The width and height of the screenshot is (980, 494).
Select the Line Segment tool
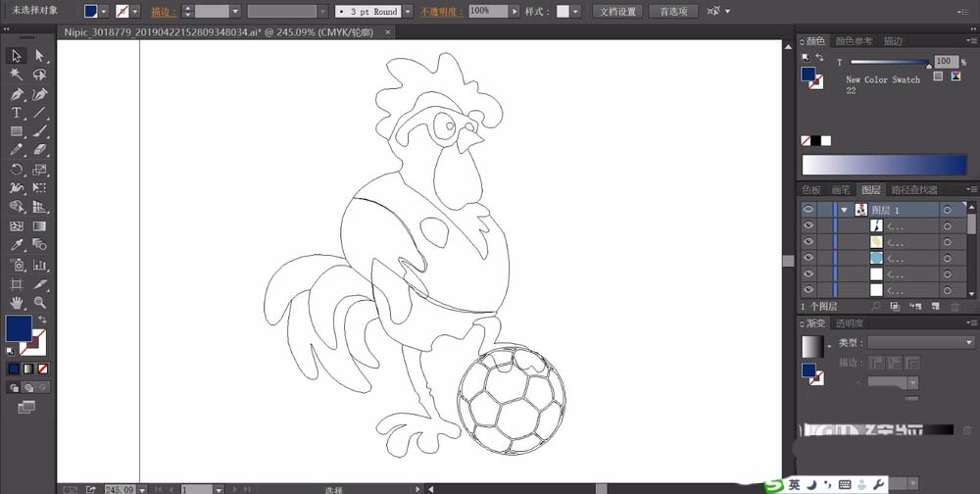coord(40,113)
